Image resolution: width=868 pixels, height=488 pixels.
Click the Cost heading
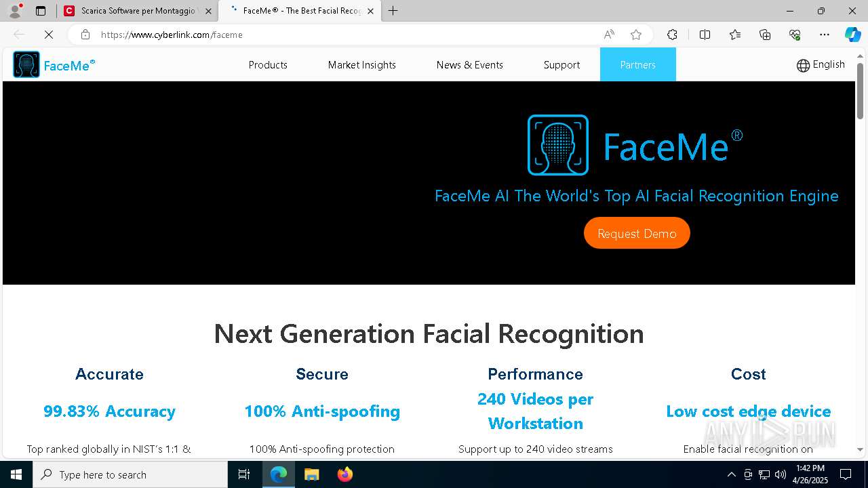748,374
